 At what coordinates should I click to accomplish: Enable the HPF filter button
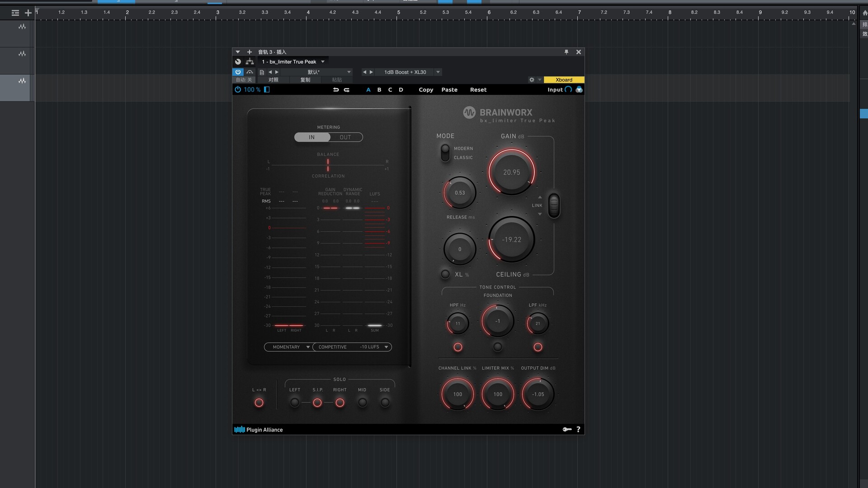coord(458,347)
